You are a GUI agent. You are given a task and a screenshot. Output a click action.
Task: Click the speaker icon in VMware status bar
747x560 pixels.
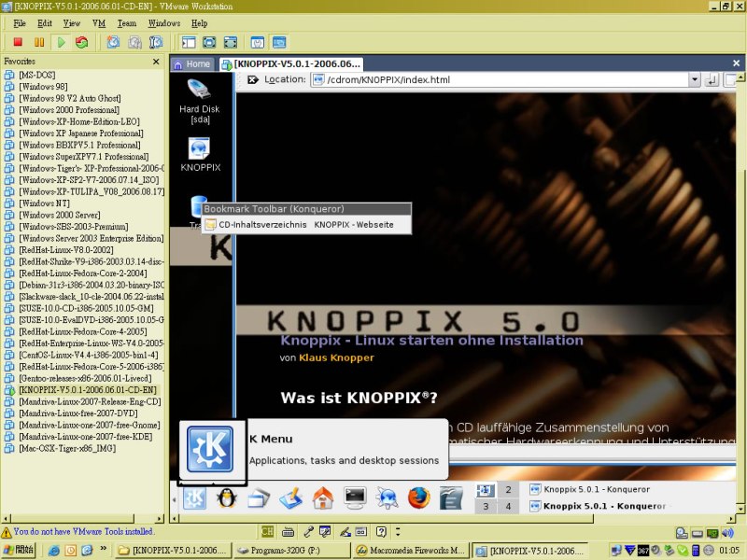coord(727,533)
